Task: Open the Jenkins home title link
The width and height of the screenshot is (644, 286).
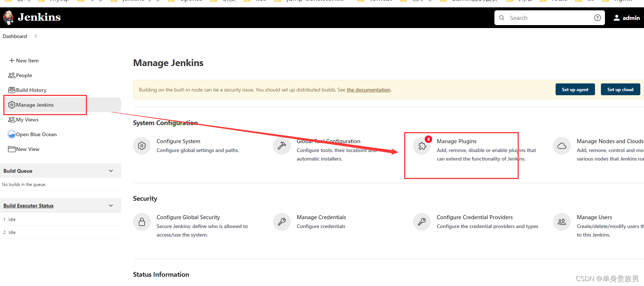Action: pos(39,17)
